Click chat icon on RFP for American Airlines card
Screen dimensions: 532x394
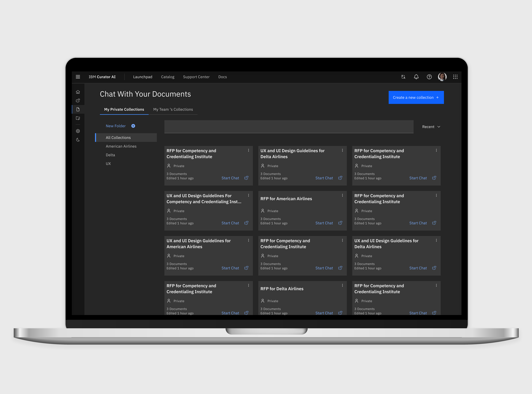tap(340, 223)
